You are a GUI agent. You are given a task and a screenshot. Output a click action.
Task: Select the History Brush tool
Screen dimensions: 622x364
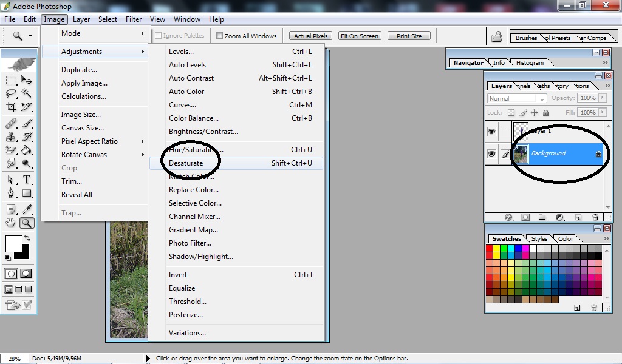click(x=27, y=137)
